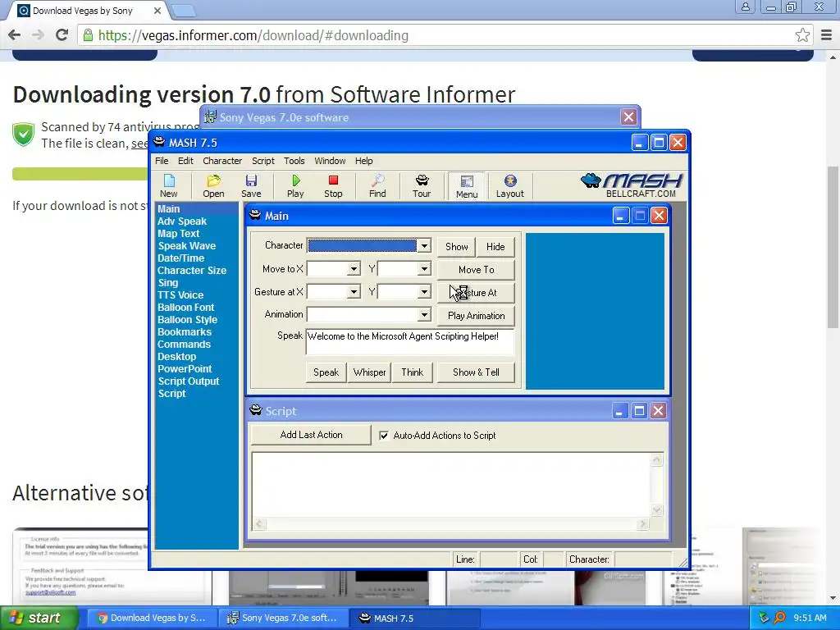Viewport: 840px width, 630px height.
Task: Click Add Last Action button
Action: point(311,435)
